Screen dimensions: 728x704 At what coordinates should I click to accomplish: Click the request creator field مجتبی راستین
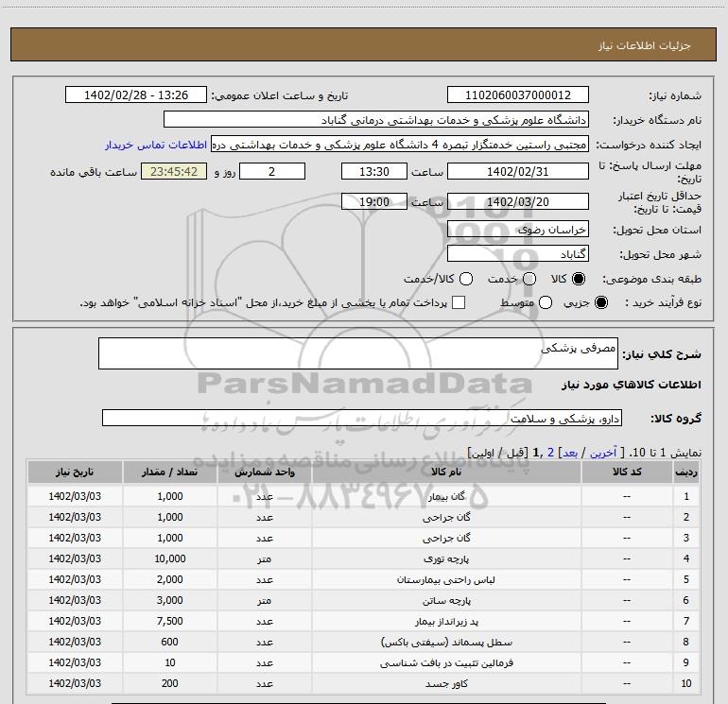click(400, 144)
